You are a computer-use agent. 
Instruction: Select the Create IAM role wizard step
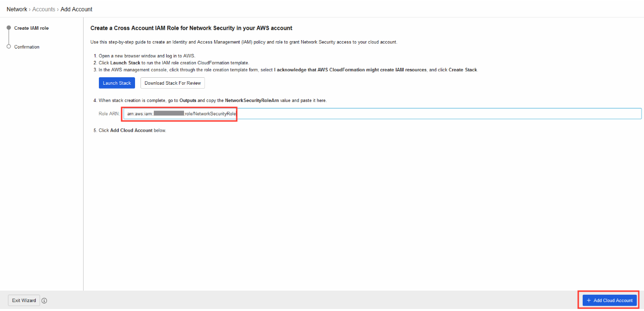[x=31, y=28]
